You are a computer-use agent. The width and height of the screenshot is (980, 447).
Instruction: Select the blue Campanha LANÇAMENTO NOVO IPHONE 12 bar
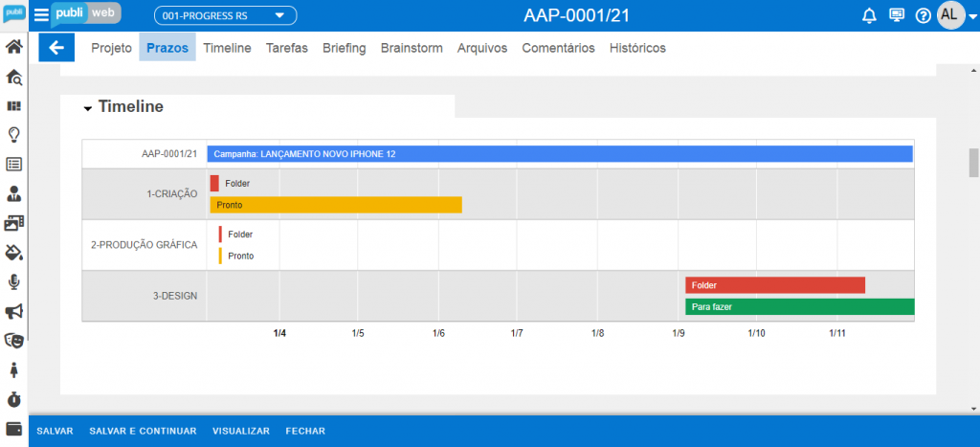tap(560, 154)
